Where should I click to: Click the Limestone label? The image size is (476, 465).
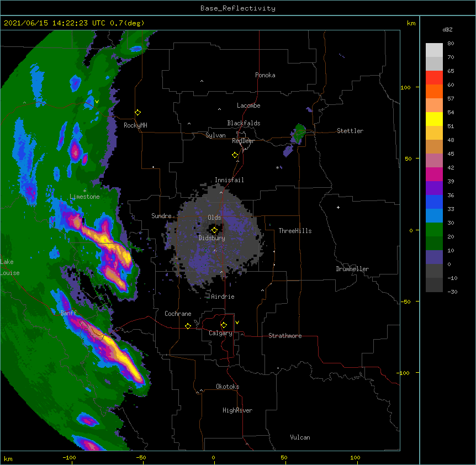[84, 197]
